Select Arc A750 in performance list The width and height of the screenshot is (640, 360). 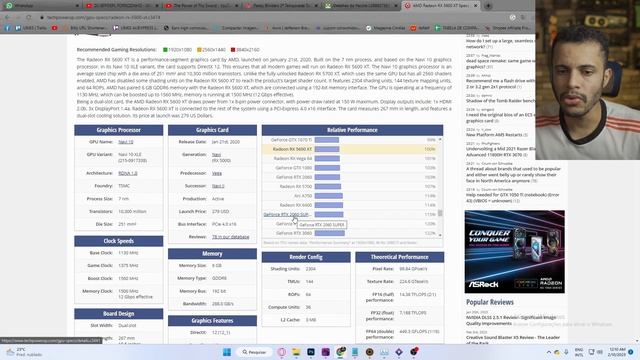click(303, 196)
